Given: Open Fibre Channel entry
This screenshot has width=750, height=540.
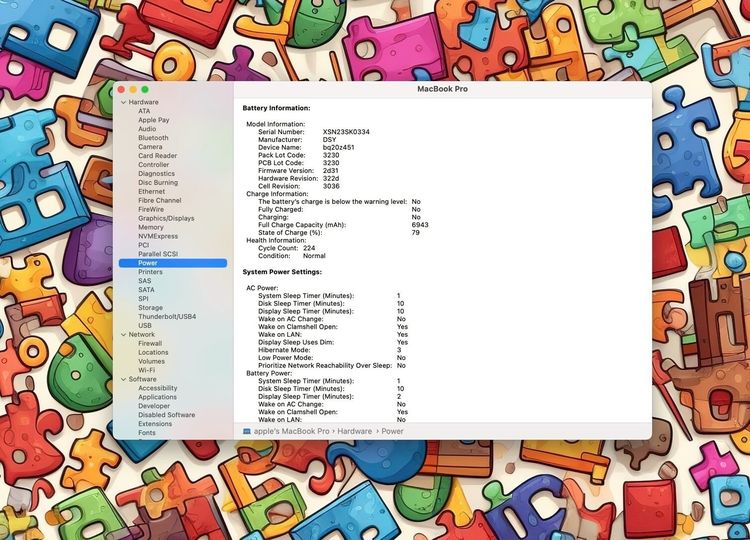Looking at the screenshot, I should pyautogui.click(x=160, y=200).
